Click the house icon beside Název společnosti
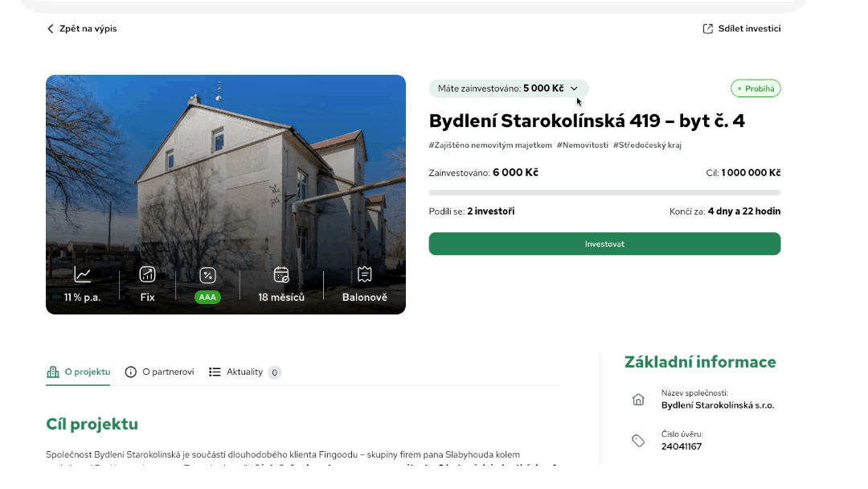Viewport: 868px width, 489px height. [x=638, y=399]
